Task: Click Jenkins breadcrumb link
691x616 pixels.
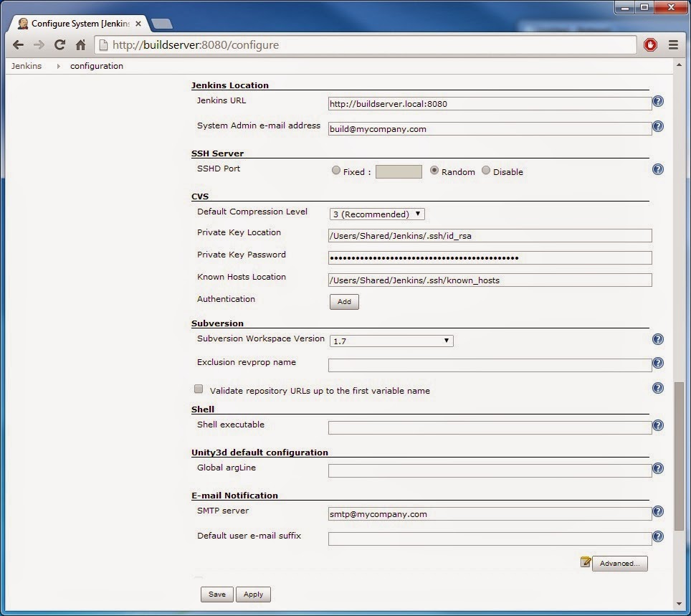Action: click(x=27, y=66)
